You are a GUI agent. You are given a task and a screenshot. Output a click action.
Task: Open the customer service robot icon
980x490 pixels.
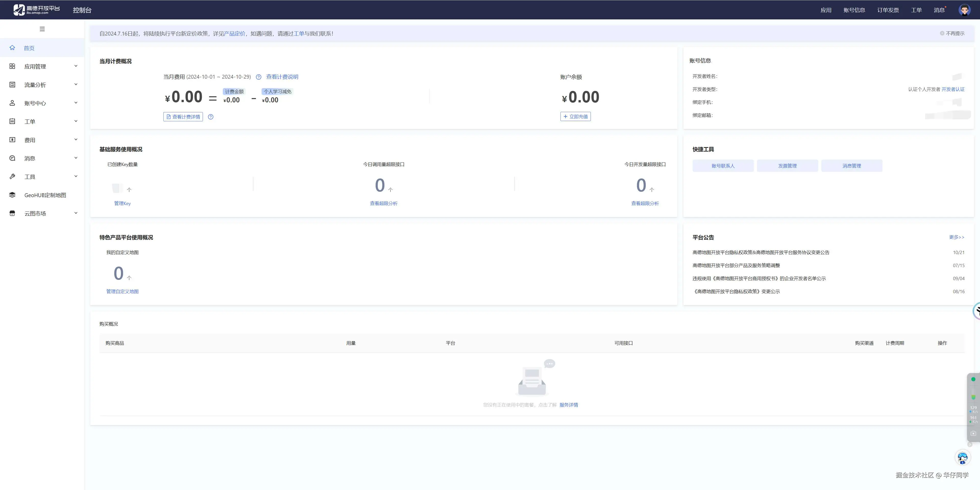click(962, 458)
